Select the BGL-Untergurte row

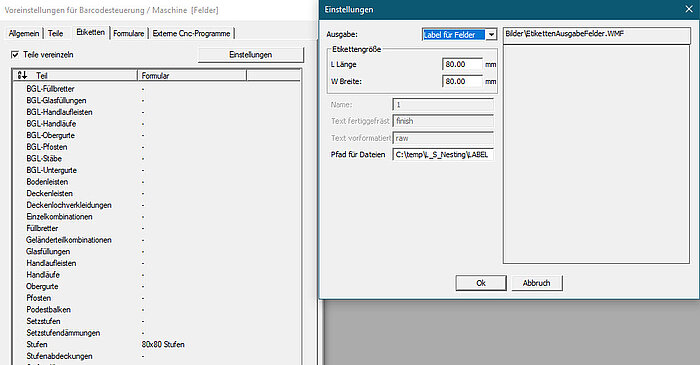tap(156, 170)
